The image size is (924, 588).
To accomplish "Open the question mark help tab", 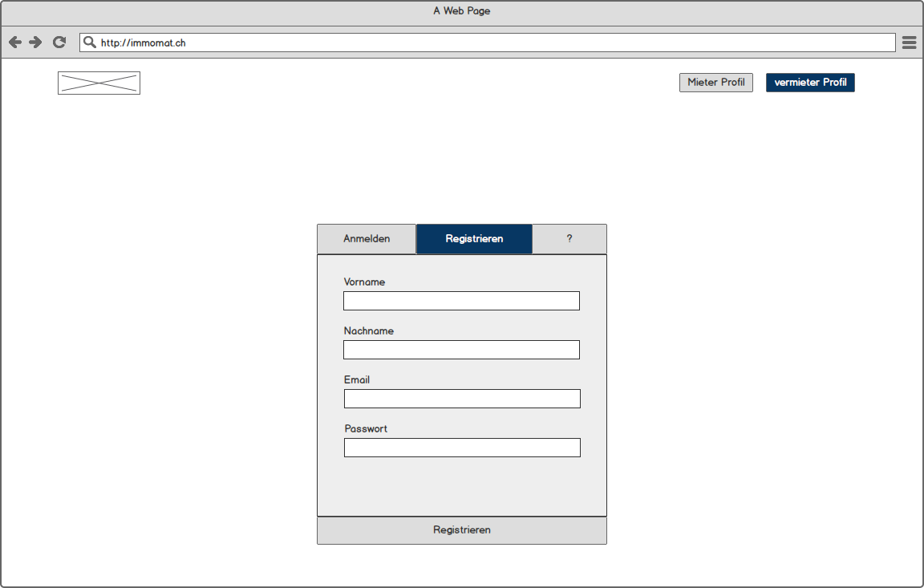I will [569, 239].
